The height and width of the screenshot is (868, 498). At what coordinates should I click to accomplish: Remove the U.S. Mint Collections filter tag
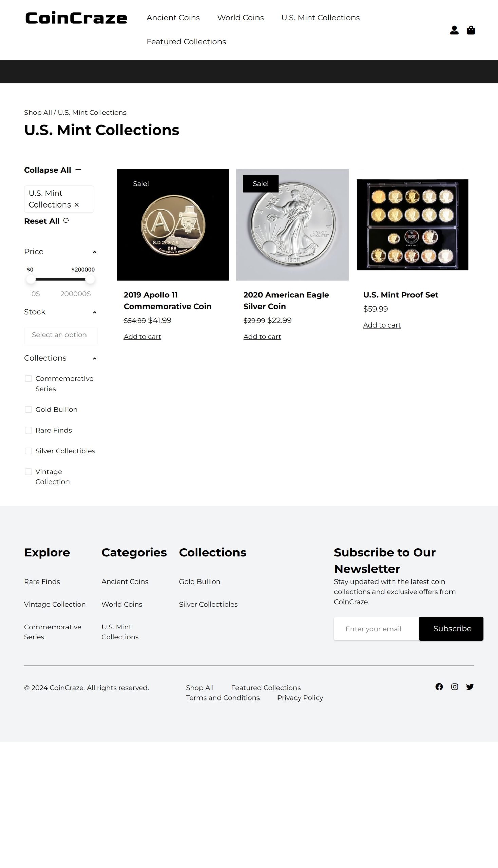pyautogui.click(x=77, y=205)
